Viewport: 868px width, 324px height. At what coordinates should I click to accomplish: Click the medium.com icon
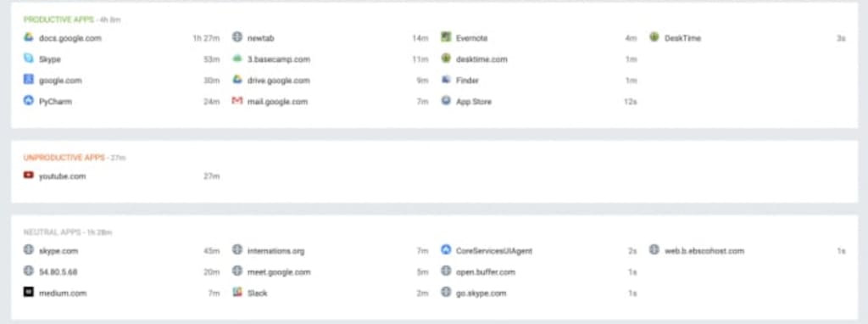pyautogui.click(x=29, y=292)
